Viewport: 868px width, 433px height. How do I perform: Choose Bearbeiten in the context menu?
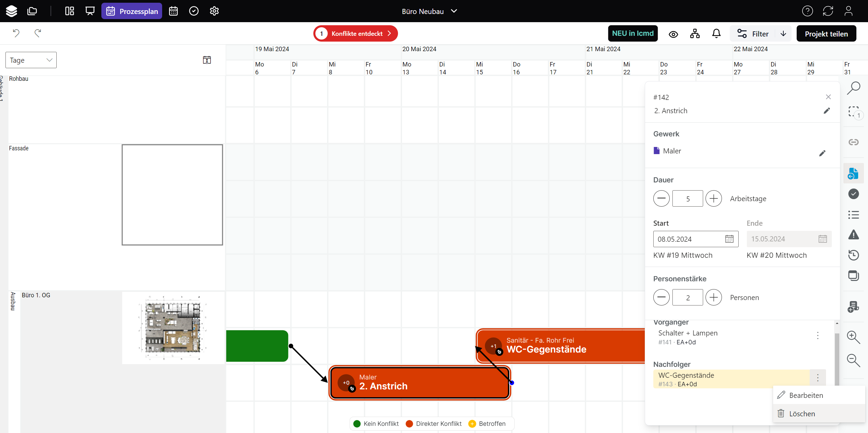[806, 395]
